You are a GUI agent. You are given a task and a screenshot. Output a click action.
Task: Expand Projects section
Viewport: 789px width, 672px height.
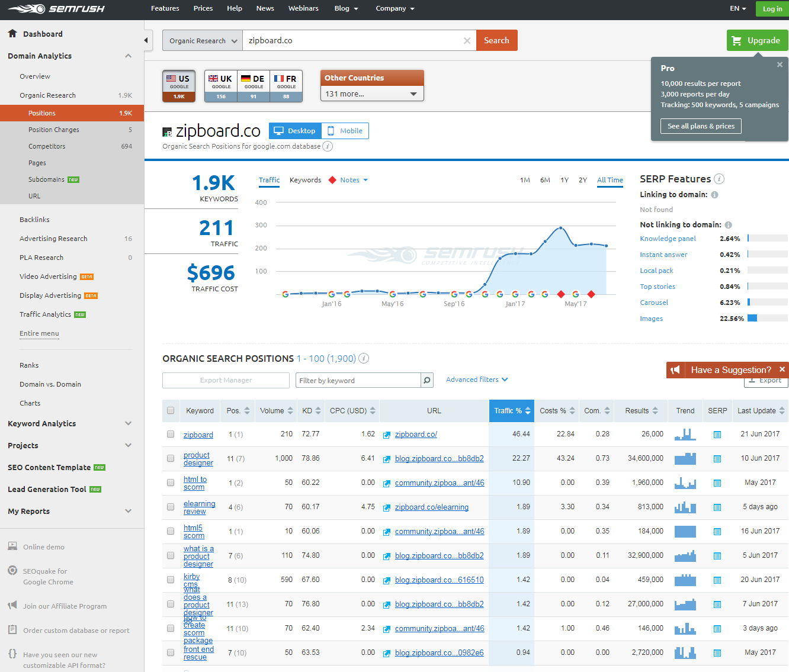[128, 445]
